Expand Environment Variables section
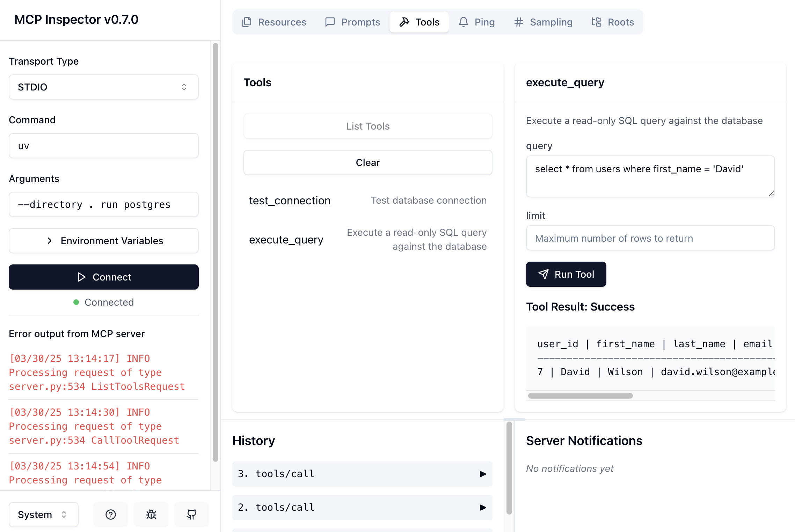795x532 pixels. click(x=103, y=241)
